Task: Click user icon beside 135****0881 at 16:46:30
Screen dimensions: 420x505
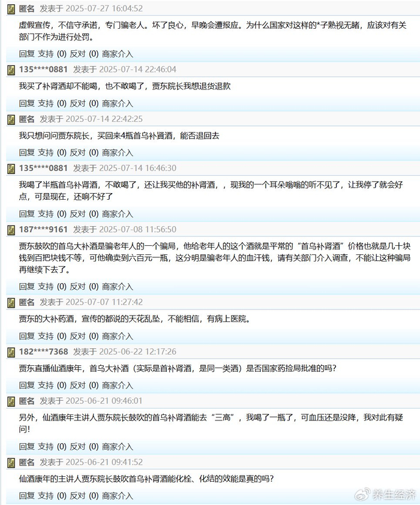Action: click(11, 169)
